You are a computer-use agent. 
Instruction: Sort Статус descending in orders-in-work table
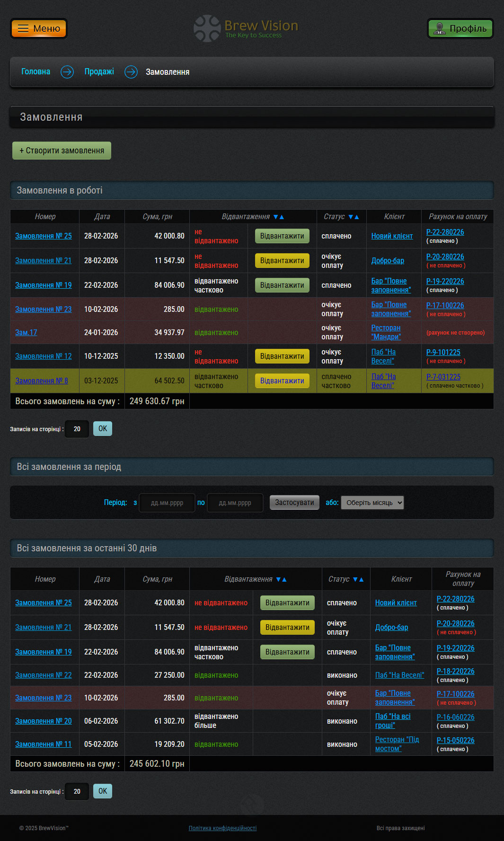351,217
